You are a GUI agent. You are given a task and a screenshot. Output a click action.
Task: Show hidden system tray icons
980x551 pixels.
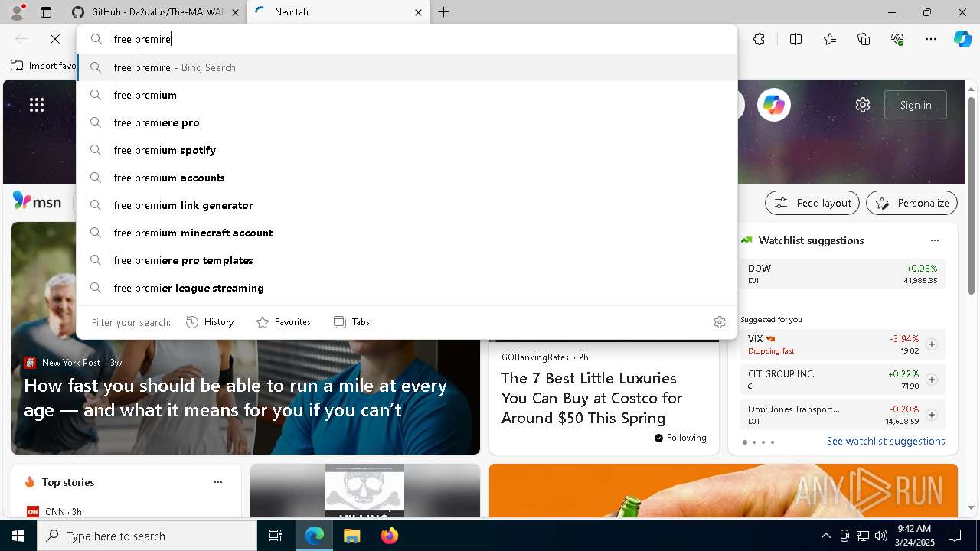coord(825,536)
